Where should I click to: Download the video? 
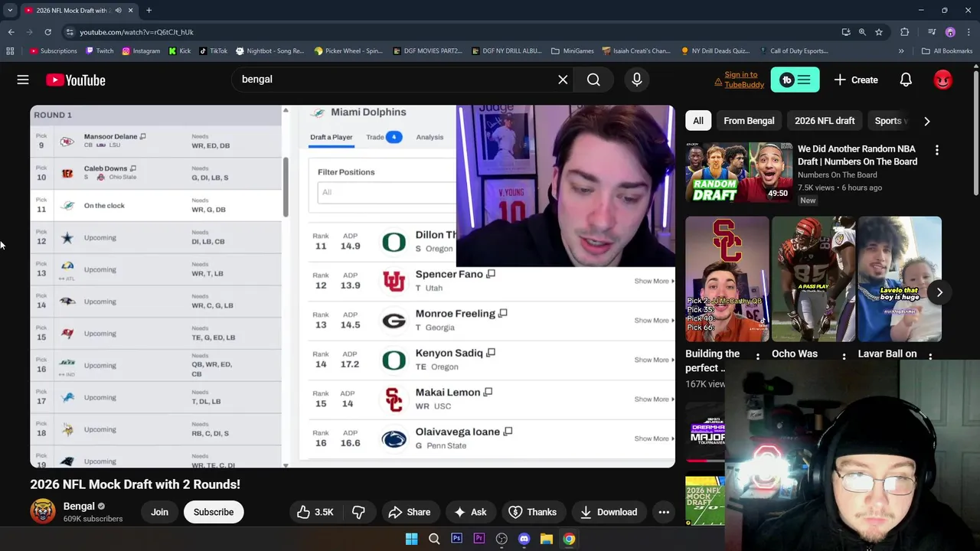[609, 512]
